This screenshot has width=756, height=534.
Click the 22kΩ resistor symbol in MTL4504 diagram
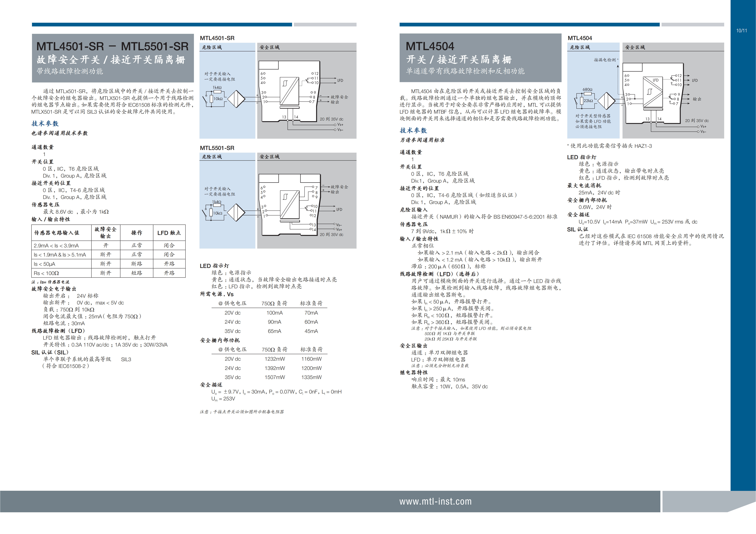tap(582, 101)
